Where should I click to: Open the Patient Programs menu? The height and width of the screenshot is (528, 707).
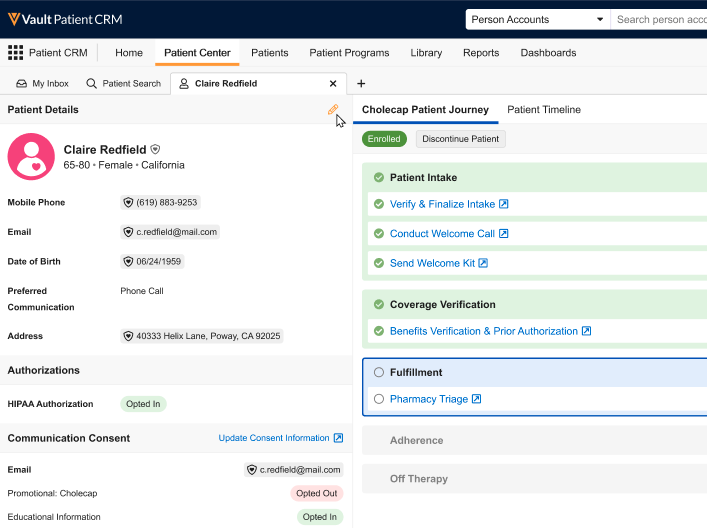tap(349, 53)
